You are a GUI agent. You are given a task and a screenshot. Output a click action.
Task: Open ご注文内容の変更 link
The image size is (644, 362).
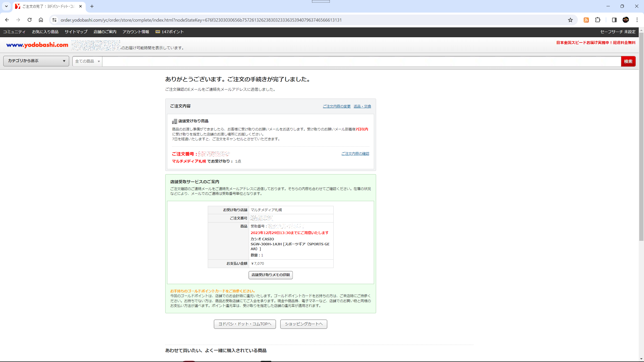[x=337, y=106]
